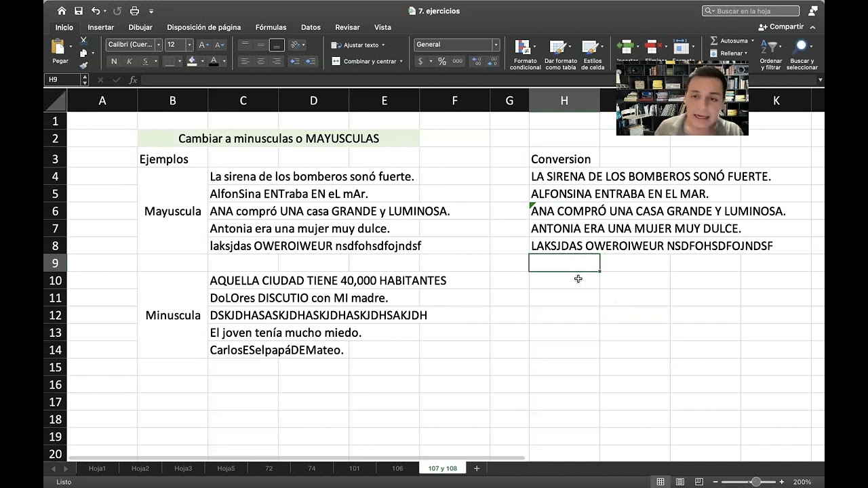
Task: Expand the Autosuma dropdown
Action: click(751, 41)
